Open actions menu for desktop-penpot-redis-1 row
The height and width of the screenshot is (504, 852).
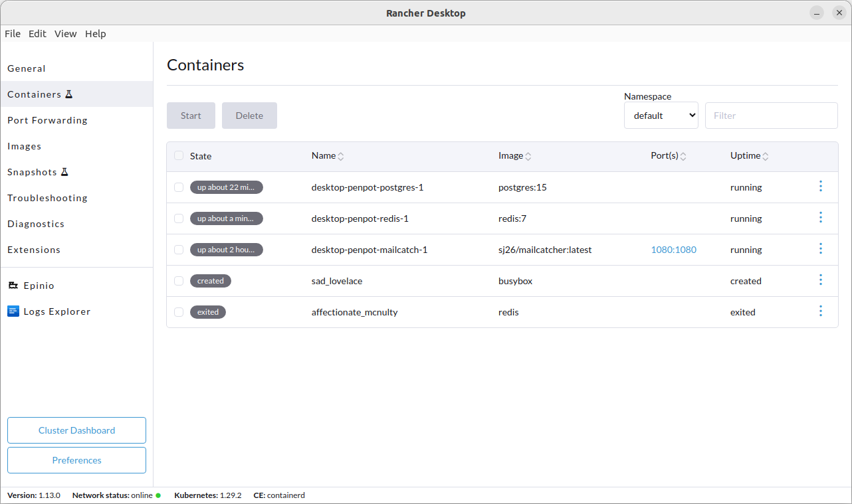coord(821,218)
